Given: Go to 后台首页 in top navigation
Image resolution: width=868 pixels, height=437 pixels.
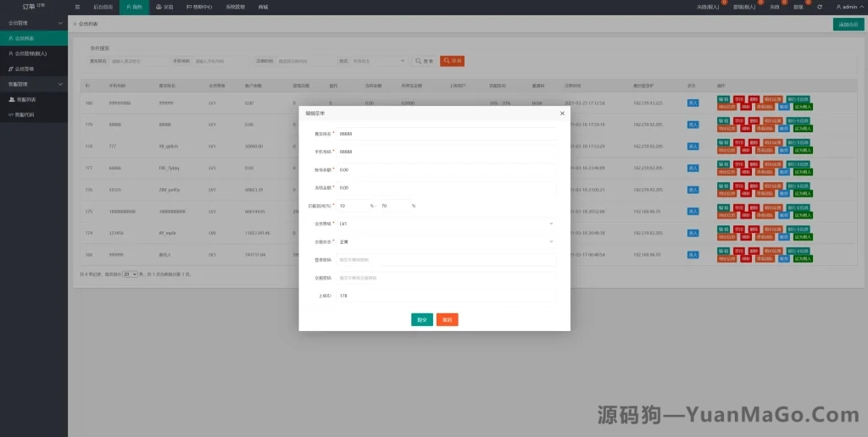Looking at the screenshot, I should pyautogui.click(x=103, y=7).
